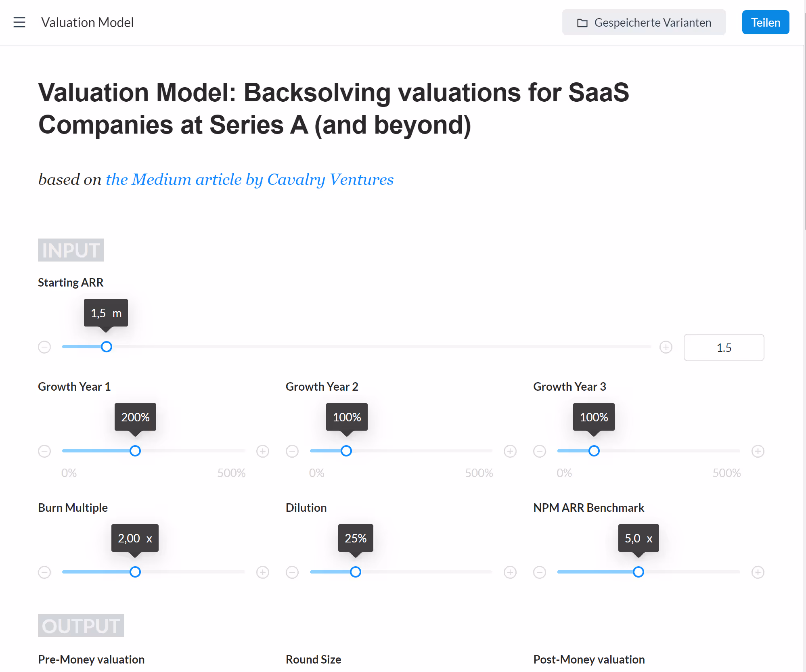Increase NPM ARR Benchmark with plus icon
This screenshot has height=672, width=806.
758,572
